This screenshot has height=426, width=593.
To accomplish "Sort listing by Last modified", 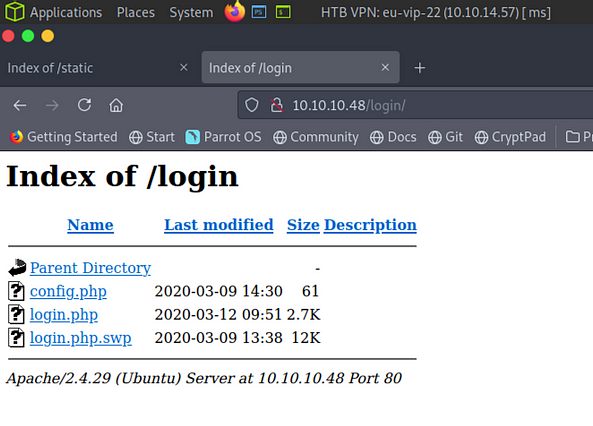I will (219, 225).
